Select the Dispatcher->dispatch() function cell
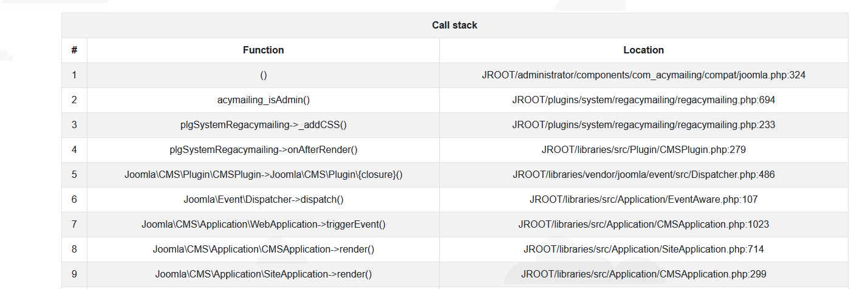Image resolution: width=868 pixels, height=289 pixels. point(263,199)
